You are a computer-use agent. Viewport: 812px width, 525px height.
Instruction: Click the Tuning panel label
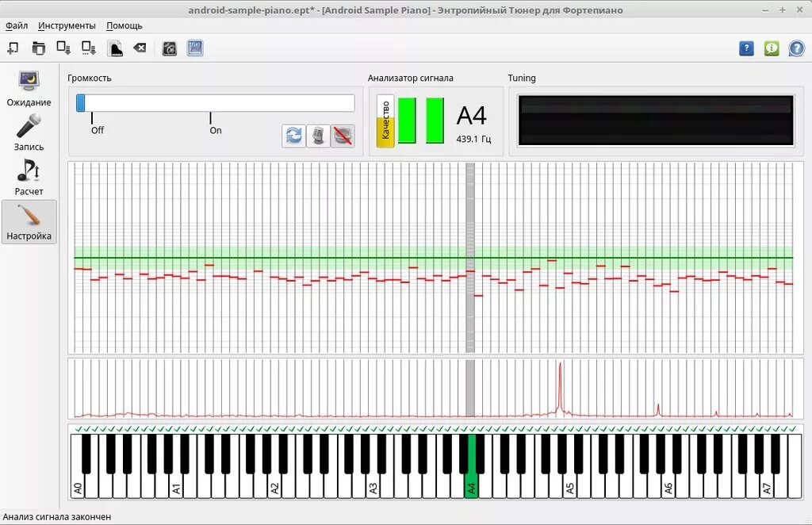click(522, 78)
